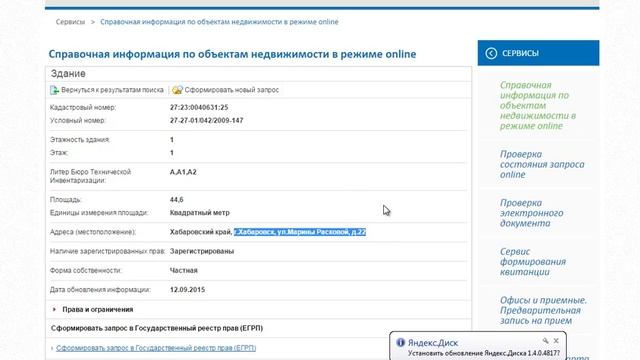
Task: Select Проверка состояния запроса online
Action: [x=542, y=164]
